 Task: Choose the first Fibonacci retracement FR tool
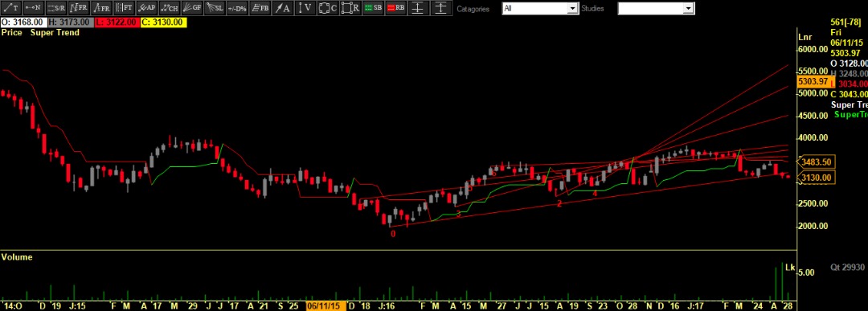point(79,8)
